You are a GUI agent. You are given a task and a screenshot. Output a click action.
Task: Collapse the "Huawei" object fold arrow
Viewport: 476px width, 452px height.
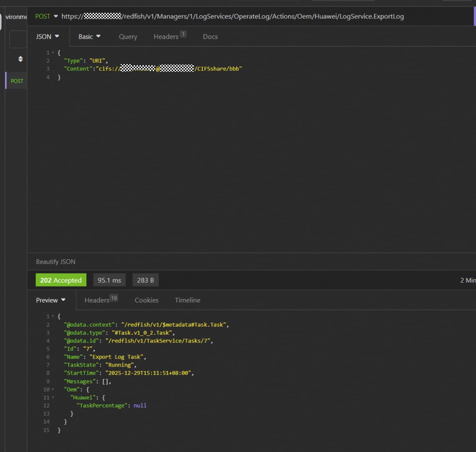[x=53, y=397]
